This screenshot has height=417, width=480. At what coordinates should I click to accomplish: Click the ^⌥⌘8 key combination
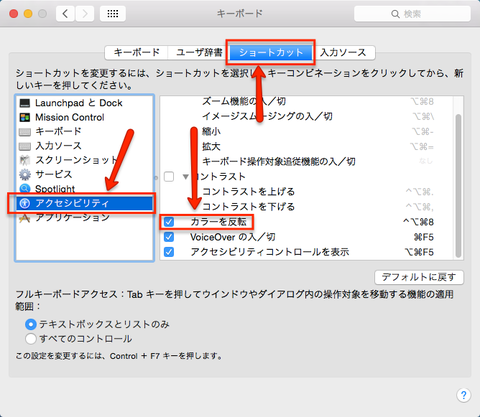tap(418, 222)
